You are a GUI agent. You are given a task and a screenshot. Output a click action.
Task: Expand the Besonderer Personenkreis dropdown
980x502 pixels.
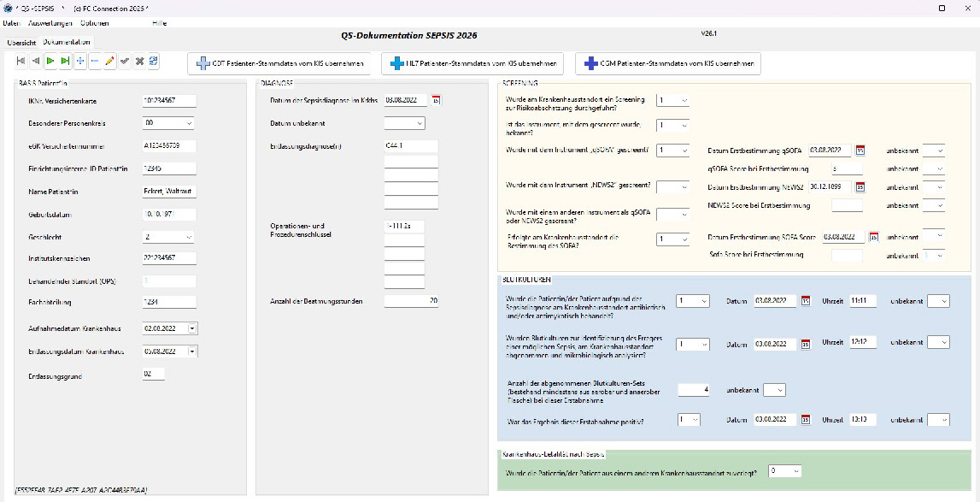coord(189,123)
